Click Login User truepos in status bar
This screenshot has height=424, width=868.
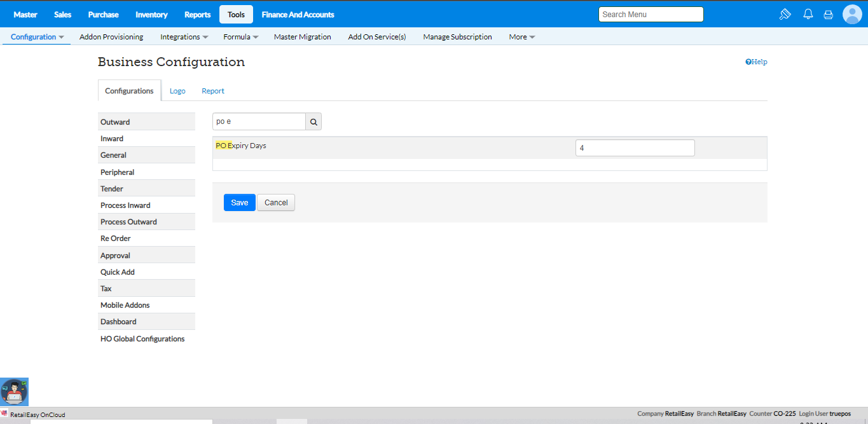pyautogui.click(x=824, y=413)
